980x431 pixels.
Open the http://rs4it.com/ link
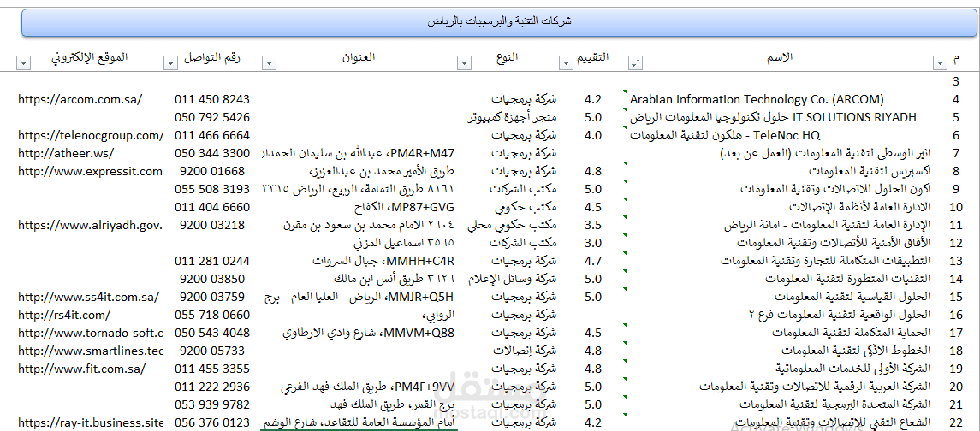(63, 316)
